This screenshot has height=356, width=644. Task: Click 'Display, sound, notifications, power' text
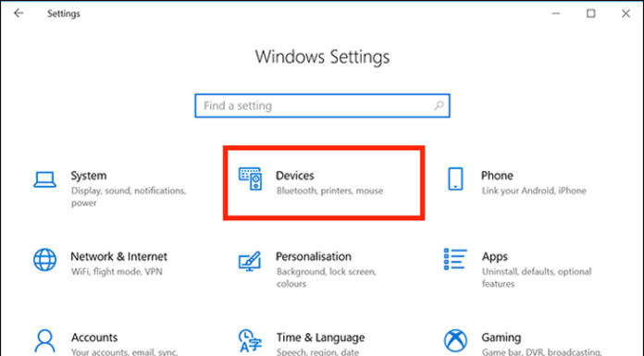tap(129, 197)
